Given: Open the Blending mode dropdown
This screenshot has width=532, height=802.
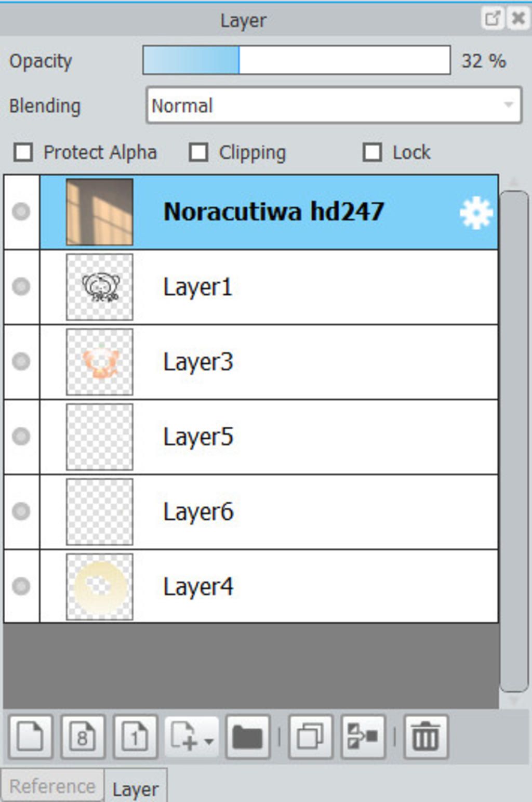Looking at the screenshot, I should (334, 106).
